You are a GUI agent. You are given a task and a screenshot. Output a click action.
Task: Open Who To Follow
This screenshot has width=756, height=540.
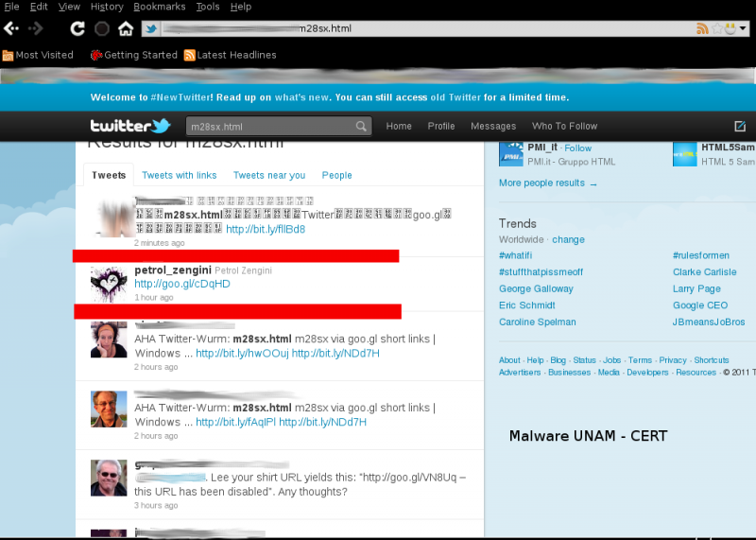tap(564, 127)
